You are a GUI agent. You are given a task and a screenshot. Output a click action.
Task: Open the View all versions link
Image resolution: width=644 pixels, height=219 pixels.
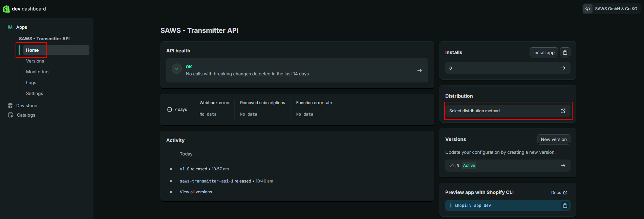point(196,192)
